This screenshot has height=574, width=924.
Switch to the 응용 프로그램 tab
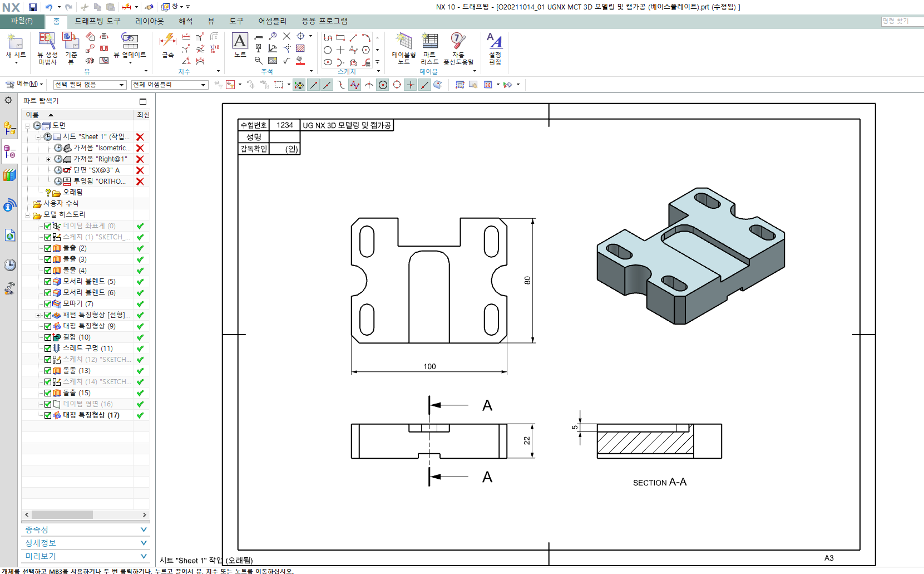[324, 21]
